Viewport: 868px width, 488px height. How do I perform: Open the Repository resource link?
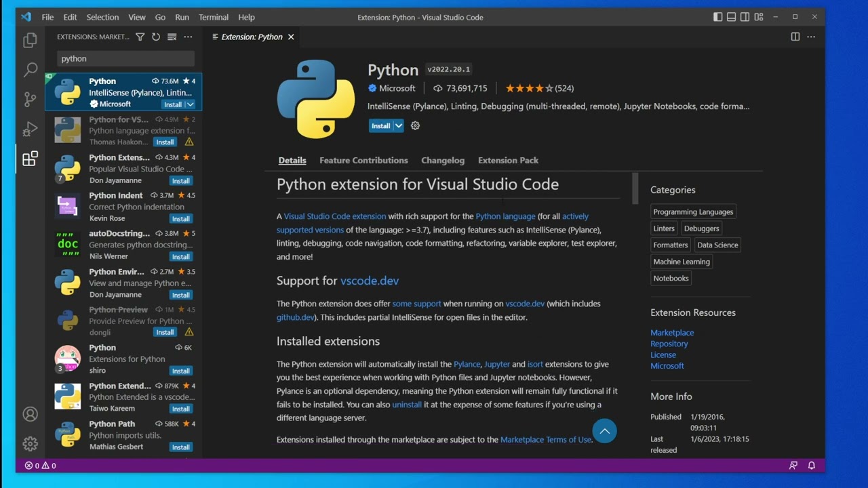[669, 344]
